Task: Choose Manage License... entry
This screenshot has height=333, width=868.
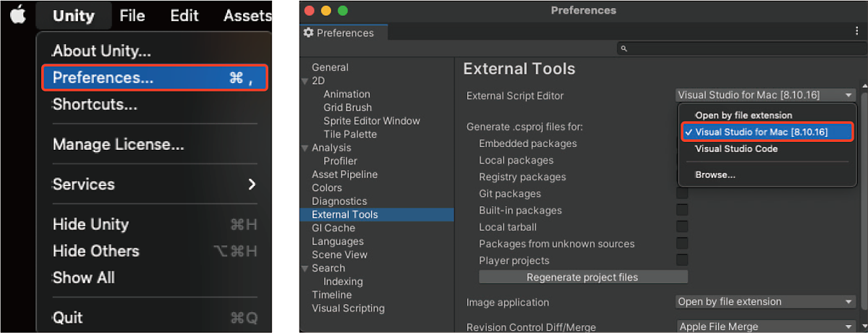Action: [118, 144]
